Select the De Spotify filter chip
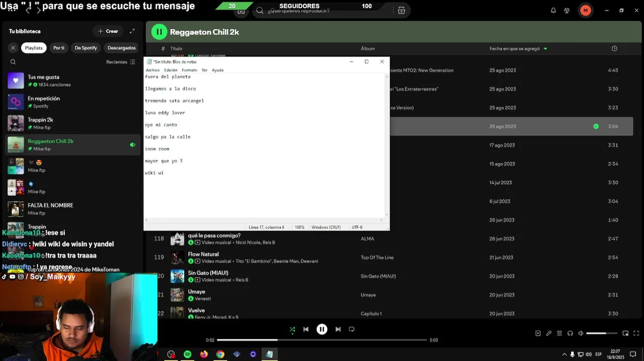 [x=86, y=48]
